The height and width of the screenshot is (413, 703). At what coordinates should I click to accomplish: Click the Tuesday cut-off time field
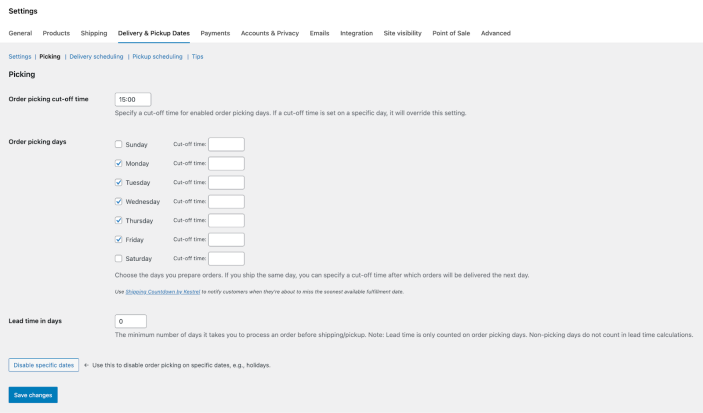pos(226,182)
